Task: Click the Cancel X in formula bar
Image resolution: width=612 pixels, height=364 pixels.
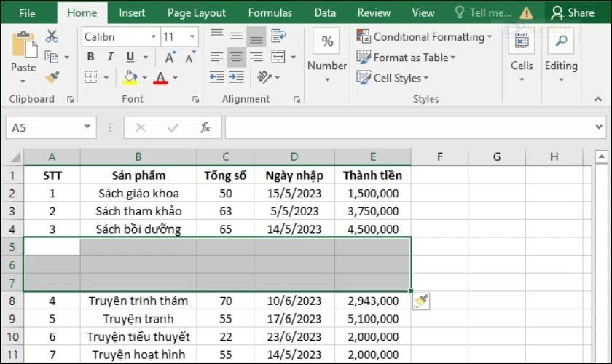Action: click(141, 127)
